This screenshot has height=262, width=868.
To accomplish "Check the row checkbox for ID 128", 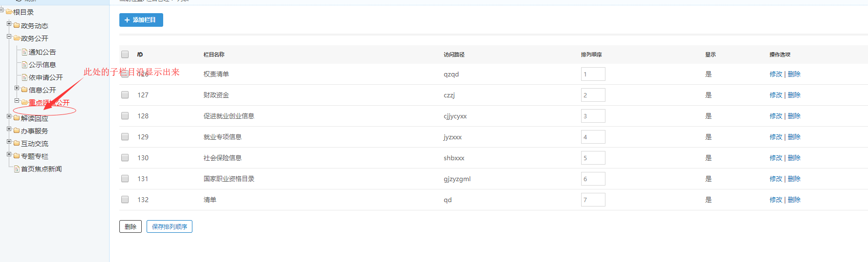I will coord(125,116).
